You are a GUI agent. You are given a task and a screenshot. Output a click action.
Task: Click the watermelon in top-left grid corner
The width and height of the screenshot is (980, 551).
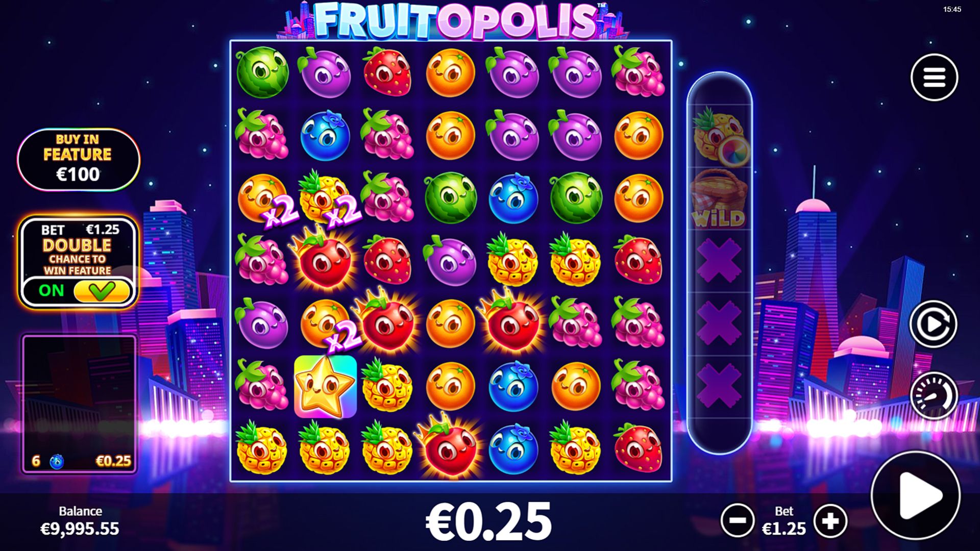coord(262,72)
